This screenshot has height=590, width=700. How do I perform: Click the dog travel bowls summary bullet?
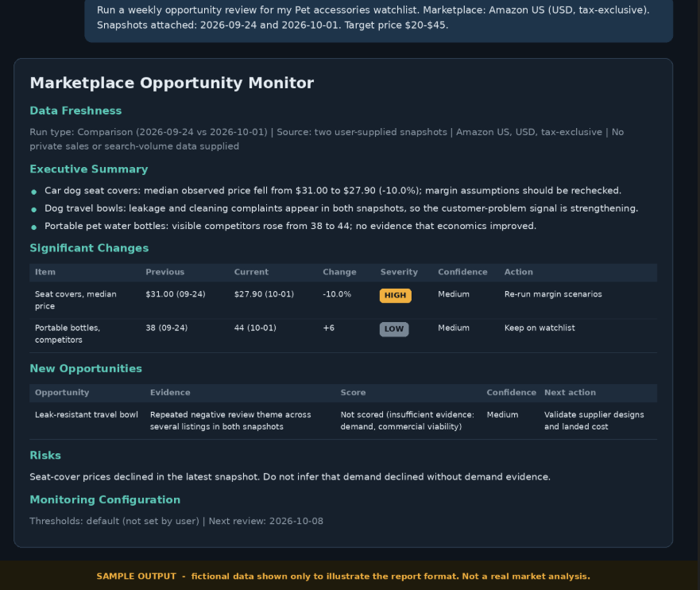pyautogui.click(x=342, y=208)
